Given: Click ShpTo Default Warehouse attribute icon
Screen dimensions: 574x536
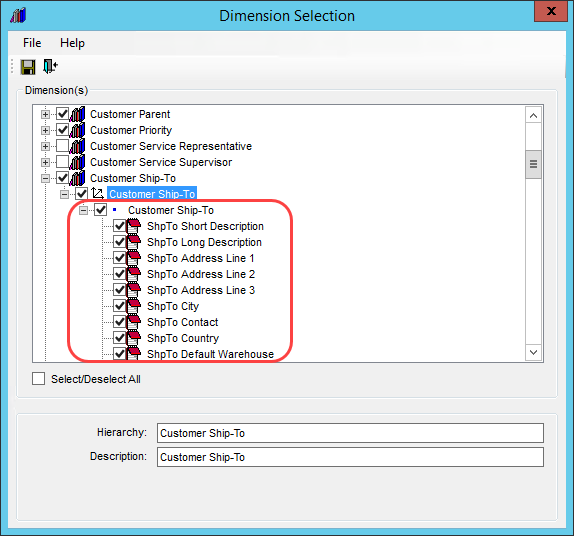Looking at the screenshot, I should click(x=134, y=353).
